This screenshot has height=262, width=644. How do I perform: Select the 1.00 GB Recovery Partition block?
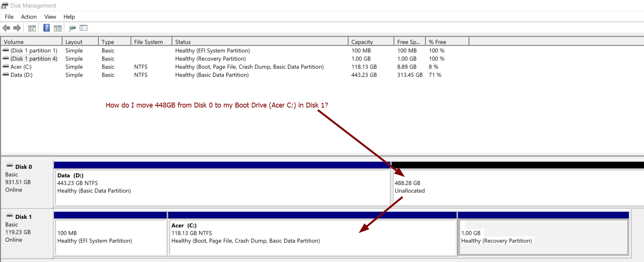[543, 233]
